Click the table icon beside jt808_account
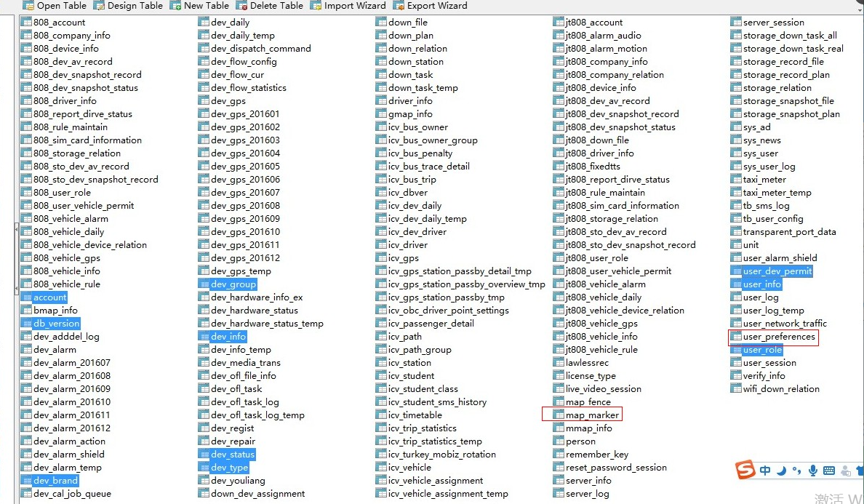864x504 pixels. coord(559,22)
